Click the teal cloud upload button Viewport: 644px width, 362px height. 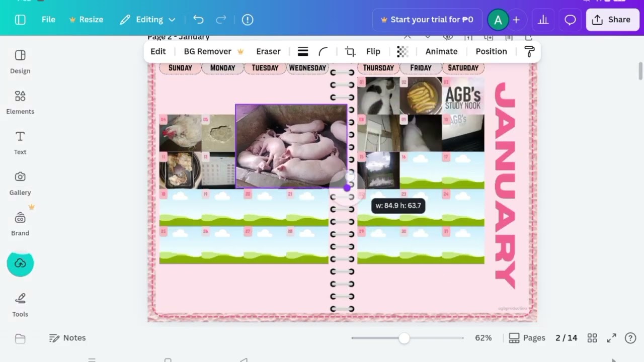pos(20,263)
